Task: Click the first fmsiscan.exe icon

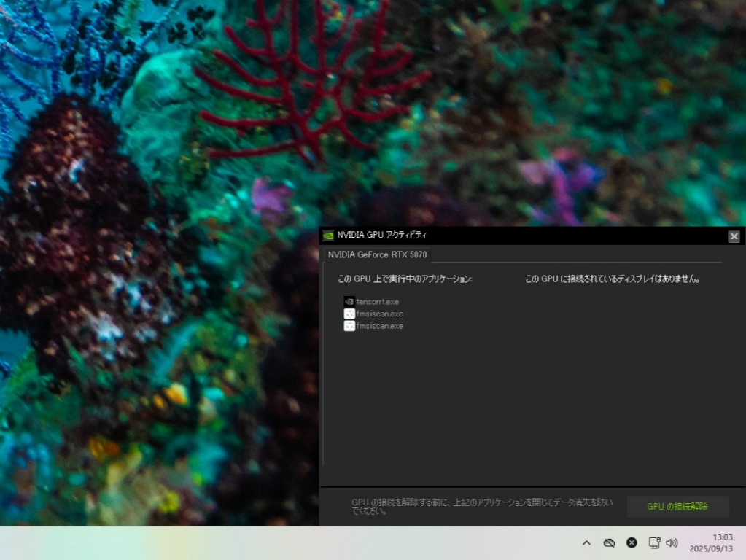Action: click(x=349, y=314)
